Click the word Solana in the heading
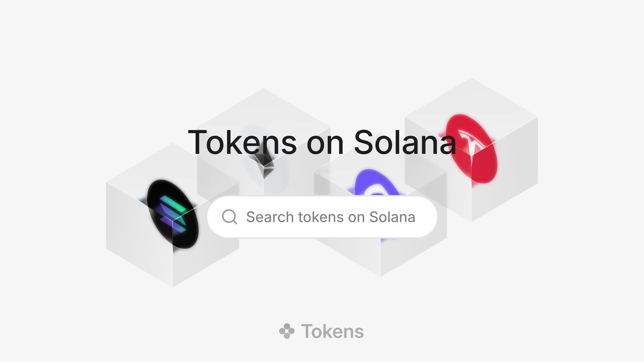 point(405,142)
